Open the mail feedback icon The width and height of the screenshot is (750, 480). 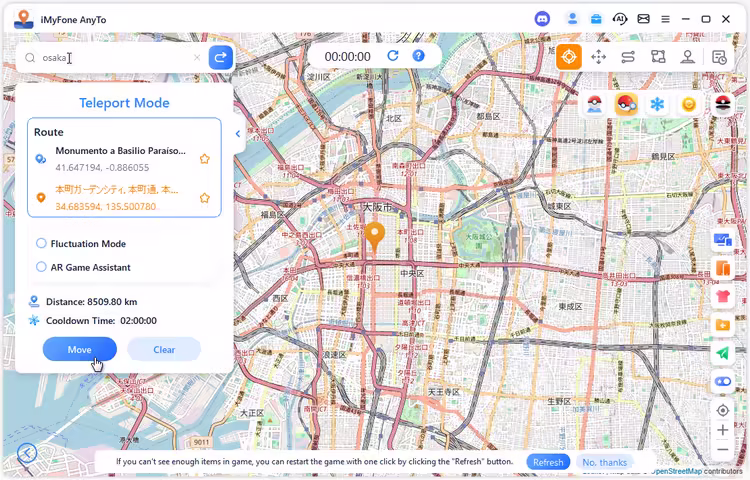coord(644,19)
